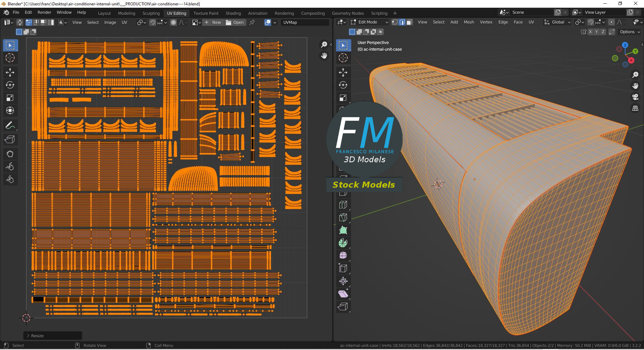
Task: Click the Rip Region tool in UV toolbar
Action: 10,140
